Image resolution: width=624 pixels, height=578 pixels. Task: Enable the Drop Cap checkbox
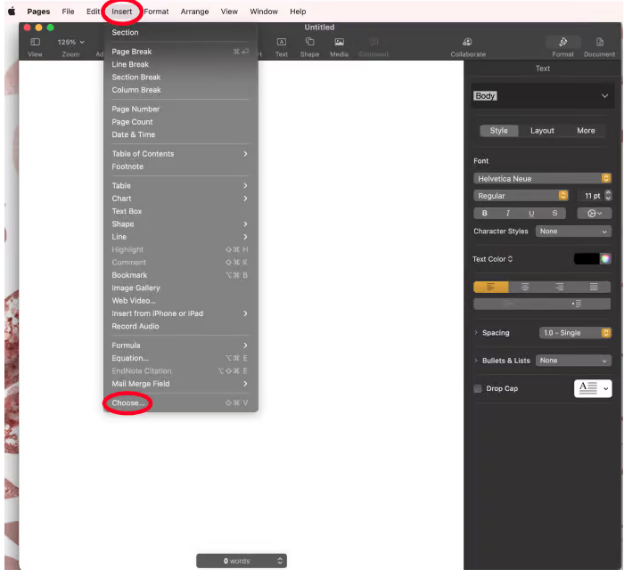point(478,389)
